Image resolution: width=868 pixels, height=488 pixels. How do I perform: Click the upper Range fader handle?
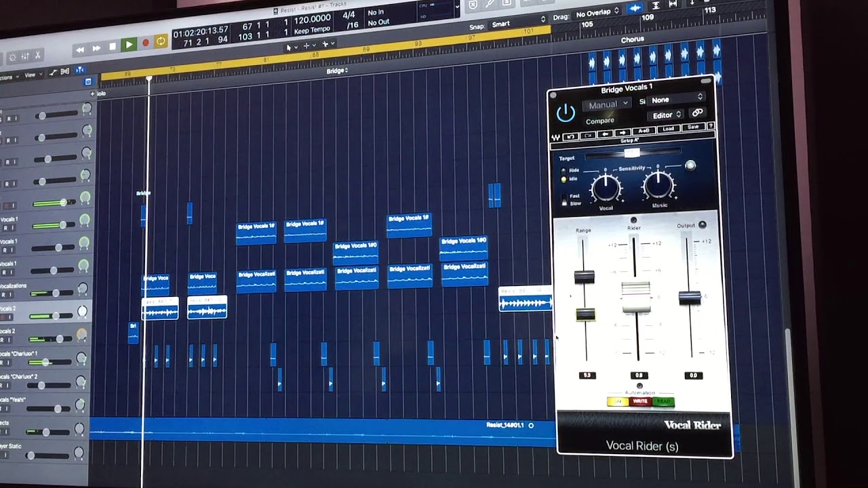click(584, 276)
